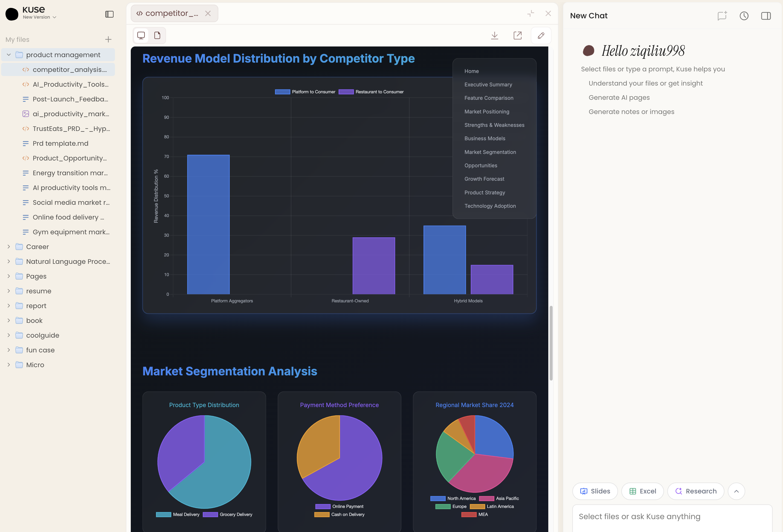This screenshot has height=532, width=783.
Task: Click the edit pencil icon on the preview
Action: point(541,35)
